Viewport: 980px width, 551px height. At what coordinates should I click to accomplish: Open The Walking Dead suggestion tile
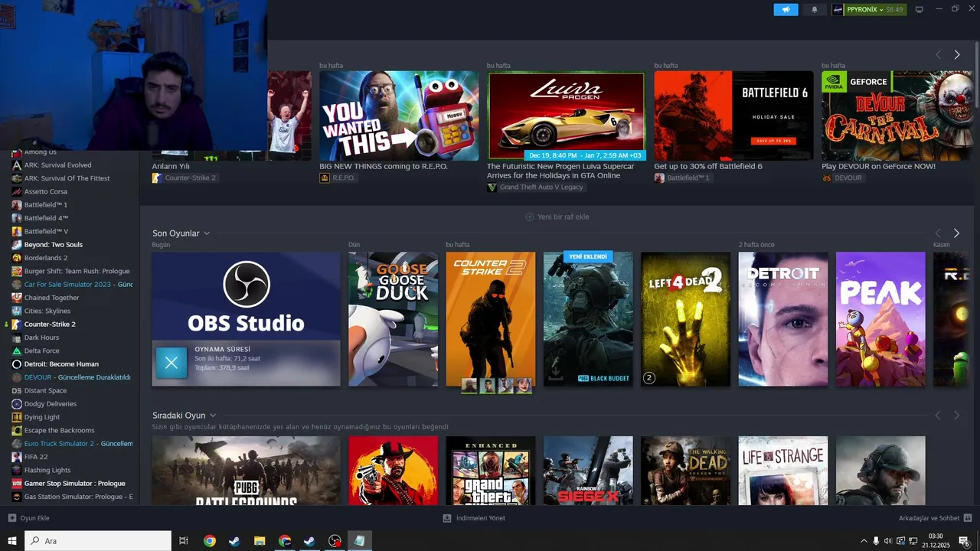[685, 470]
